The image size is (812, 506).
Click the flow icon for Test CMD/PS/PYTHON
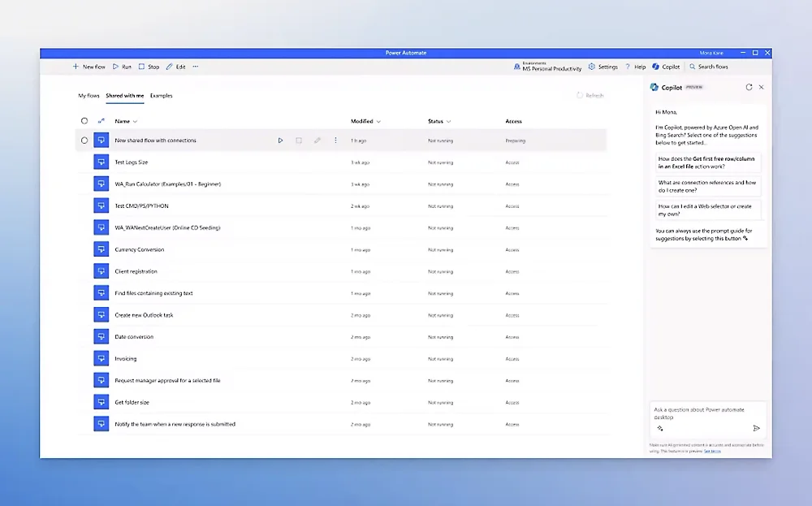point(101,205)
